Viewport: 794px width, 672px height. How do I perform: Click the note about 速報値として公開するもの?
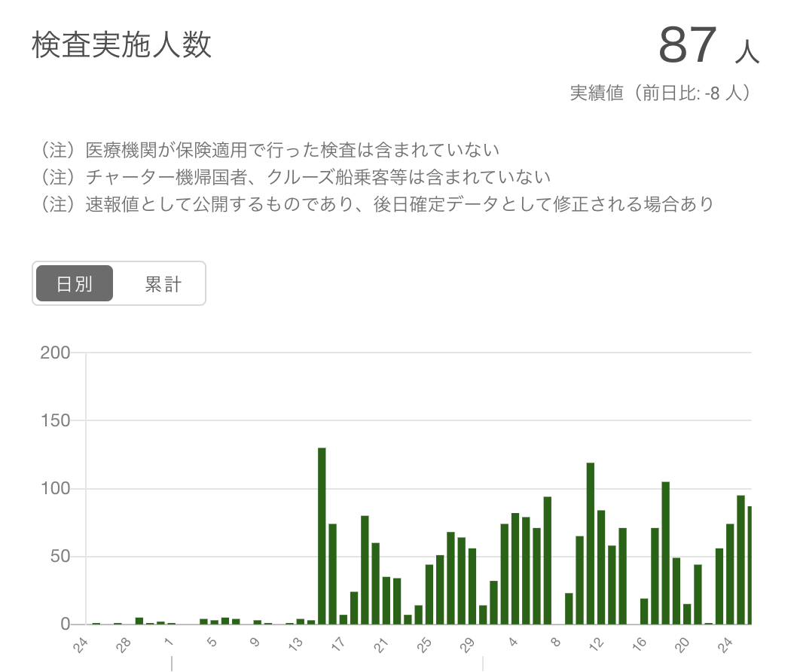pos(377,204)
